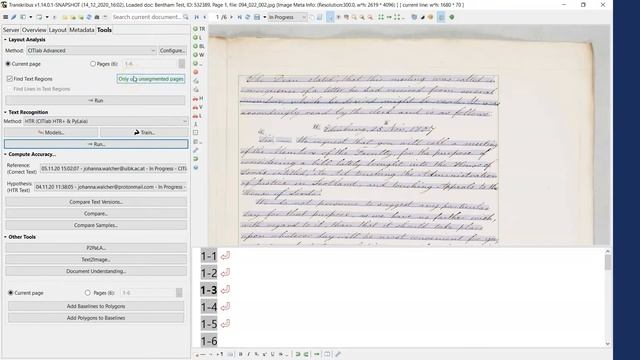
Task: Select Pages radio under Layout Analysis
Action: click(x=93, y=64)
